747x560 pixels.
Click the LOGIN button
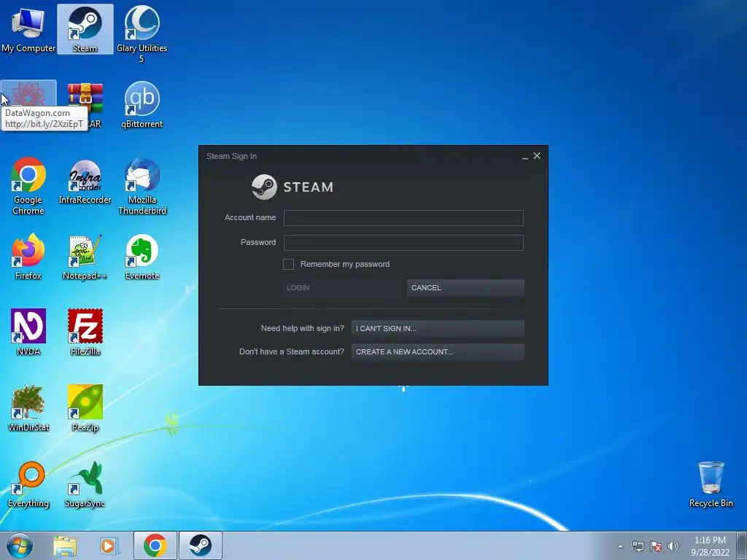[x=340, y=287]
